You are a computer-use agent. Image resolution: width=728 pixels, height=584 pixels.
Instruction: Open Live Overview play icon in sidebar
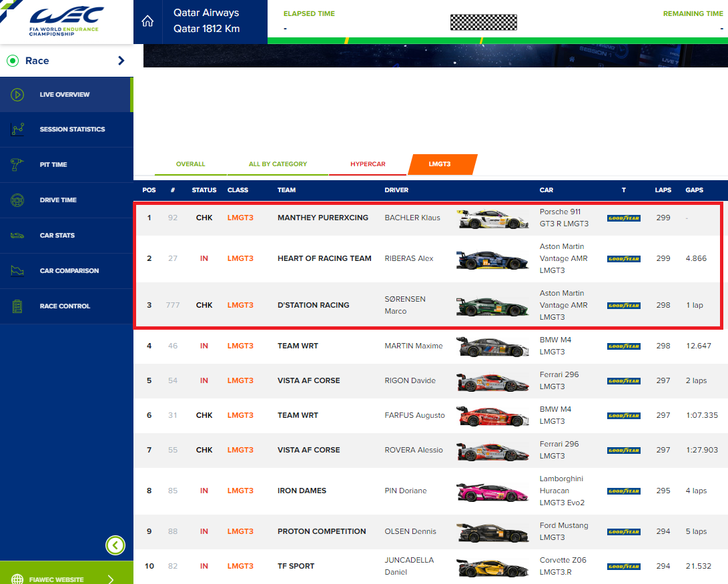coord(18,95)
